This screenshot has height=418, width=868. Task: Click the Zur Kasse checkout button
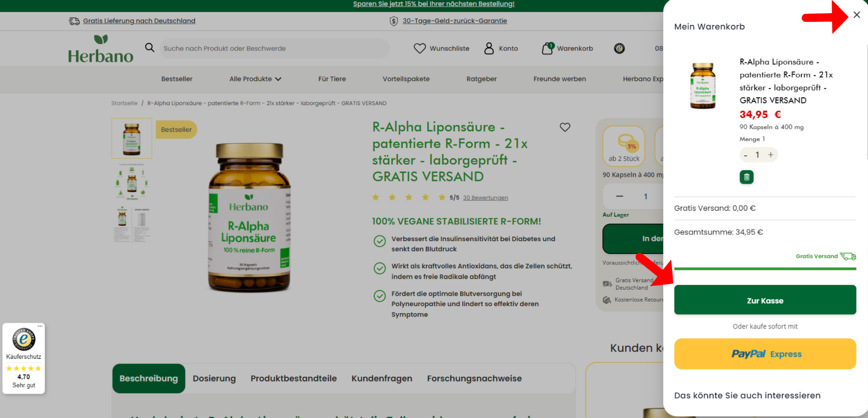764,300
